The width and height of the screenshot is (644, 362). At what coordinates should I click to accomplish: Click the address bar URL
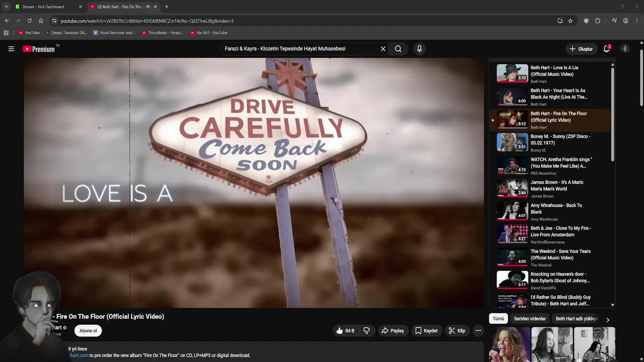pyautogui.click(x=147, y=21)
